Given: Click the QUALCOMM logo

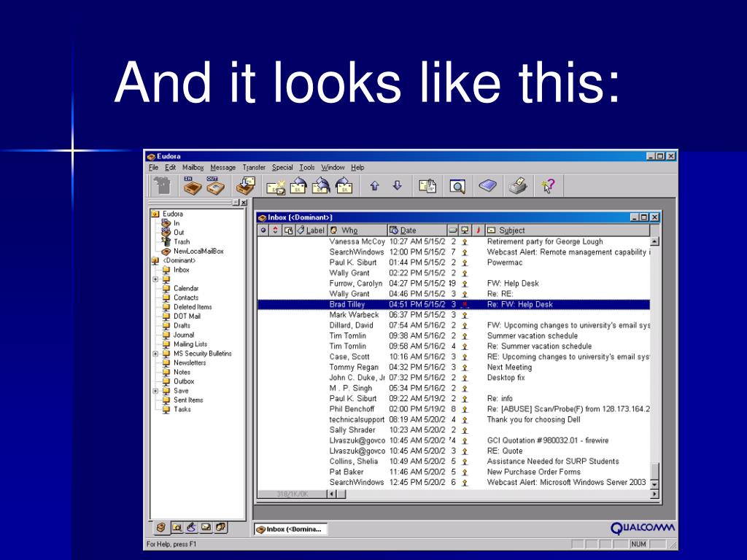Looking at the screenshot, I should tap(643, 528).
